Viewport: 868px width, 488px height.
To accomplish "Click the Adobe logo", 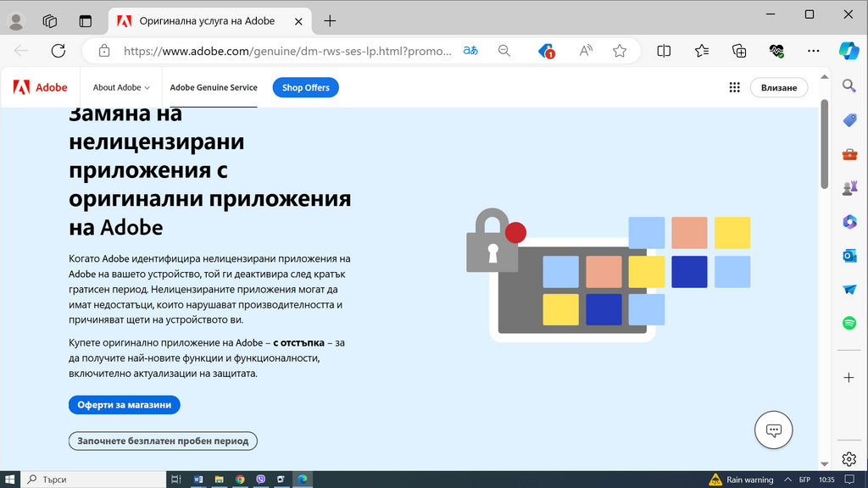I will pyautogui.click(x=40, y=87).
